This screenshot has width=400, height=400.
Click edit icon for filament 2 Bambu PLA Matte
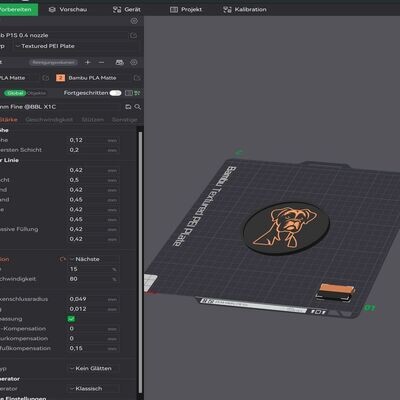tap(137, 78)
